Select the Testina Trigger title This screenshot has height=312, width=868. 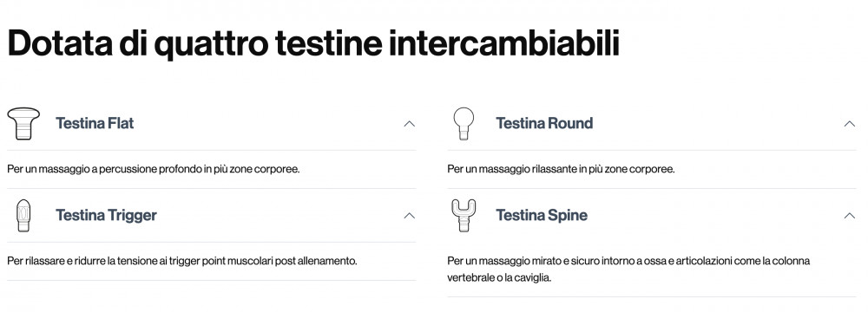click(106, 215)
